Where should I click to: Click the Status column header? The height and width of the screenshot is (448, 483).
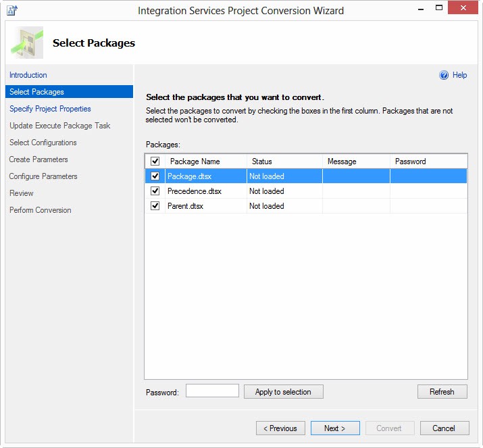[x=284, y=161]
